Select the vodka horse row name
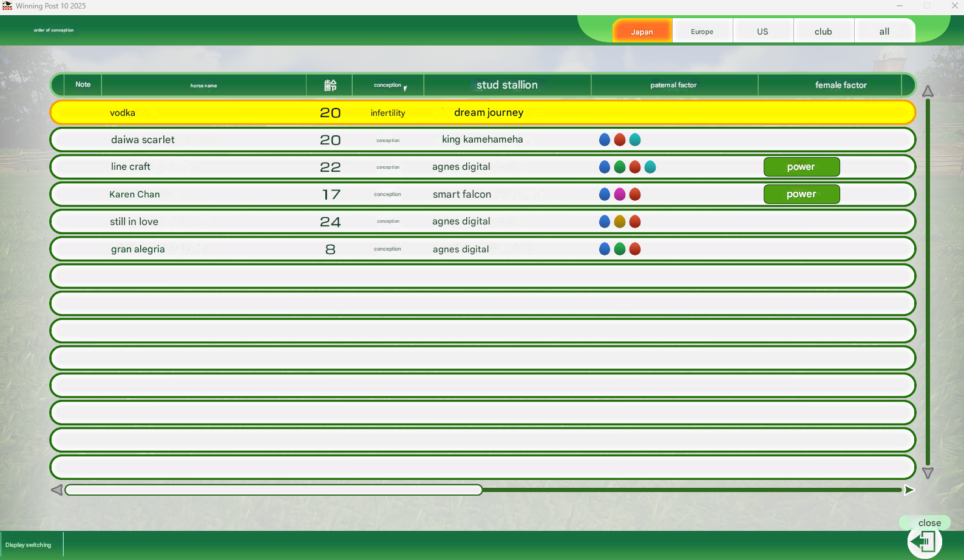Image resolution: width=964 pixels, height=560 pixels. point(123,113)
